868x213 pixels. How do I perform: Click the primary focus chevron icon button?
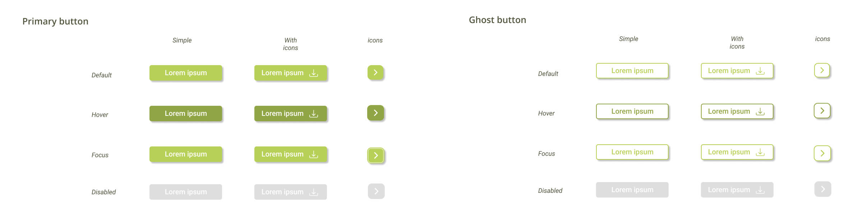tap(376, 155)
